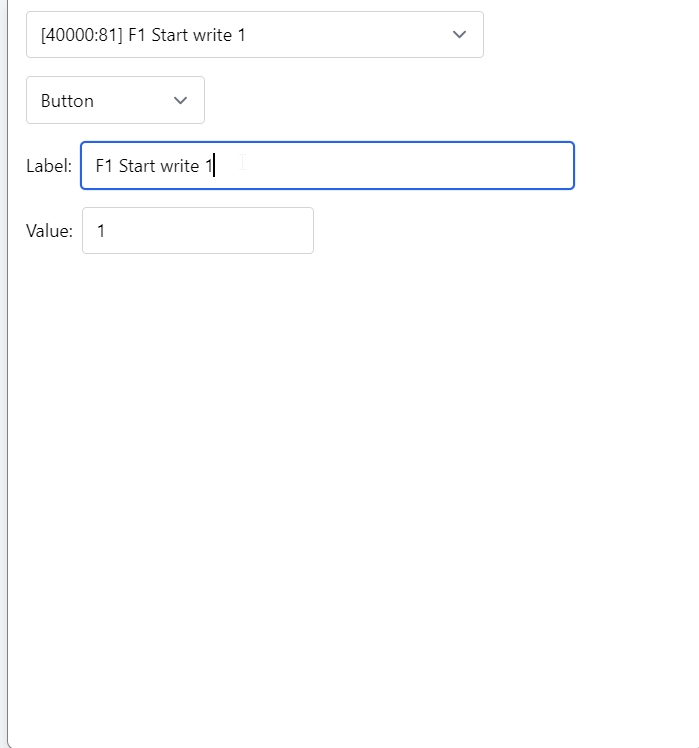Image resolution: width=699 pixels, height=748 pixels.
Task: Click the 'F1 Start write 1' text in the top dropdown
Action: coord(187,35)
